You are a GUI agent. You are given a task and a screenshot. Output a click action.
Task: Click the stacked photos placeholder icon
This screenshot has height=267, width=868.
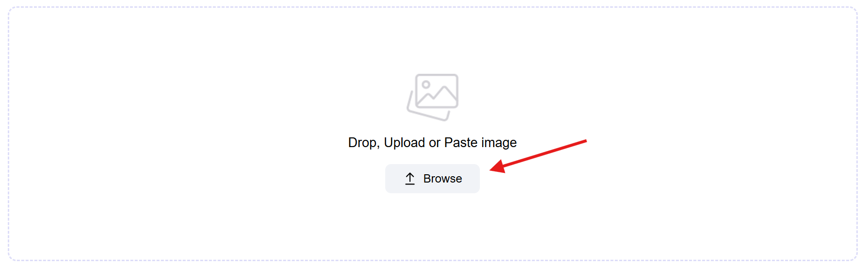432,97
